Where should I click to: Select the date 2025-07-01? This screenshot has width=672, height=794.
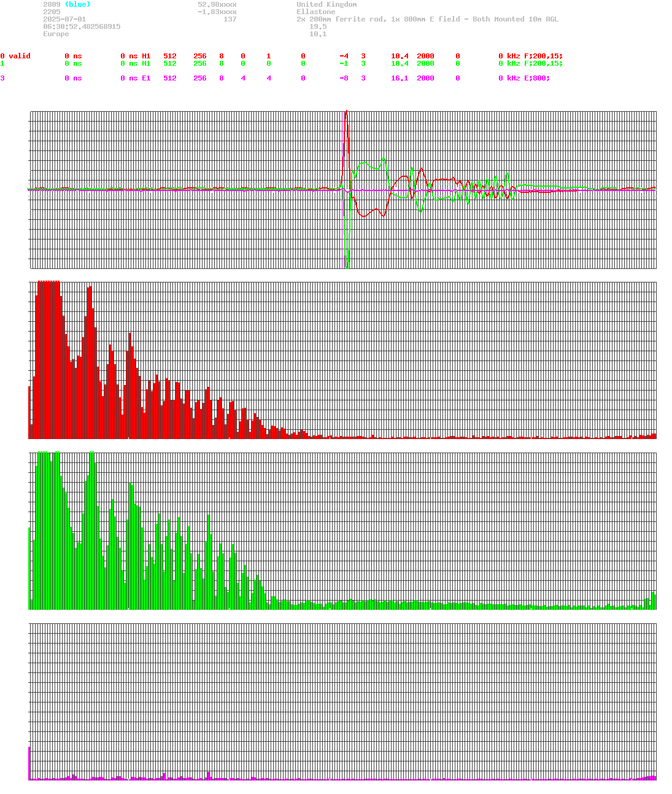point(64,19)
